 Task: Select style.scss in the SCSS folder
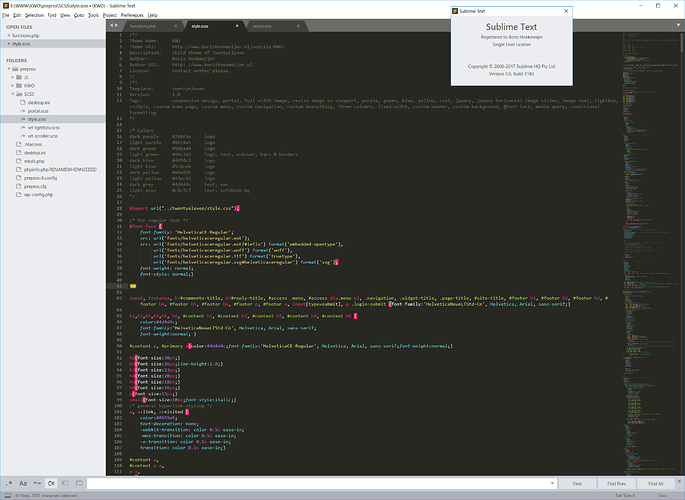pos(37,119)
